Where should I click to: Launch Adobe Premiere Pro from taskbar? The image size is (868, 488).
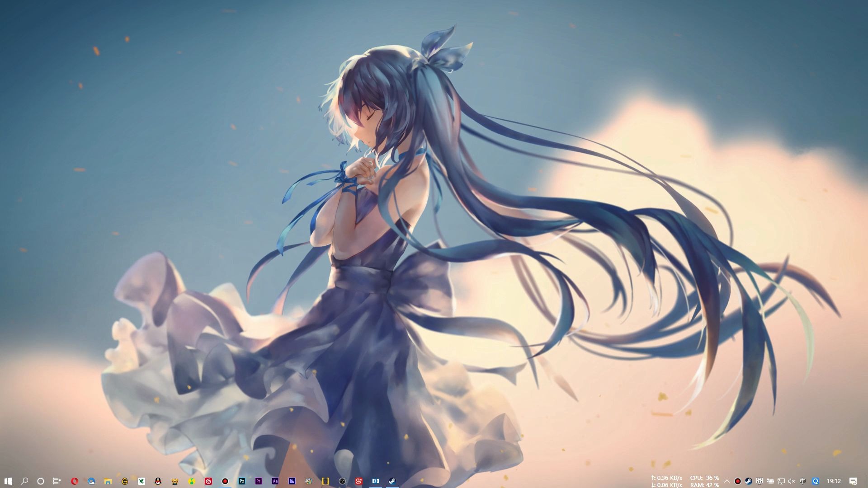coord(258,481)
